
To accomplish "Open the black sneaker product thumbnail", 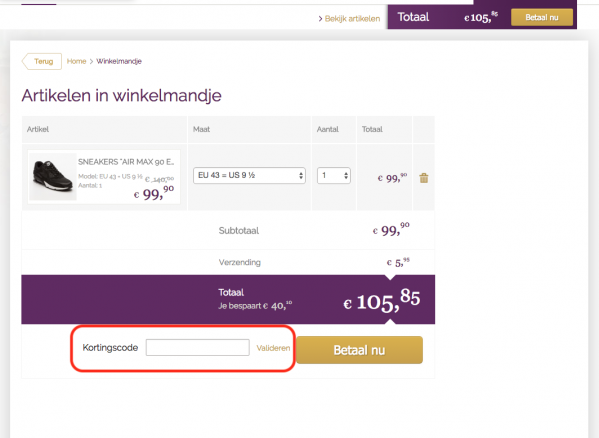I will tap(53, 177).
